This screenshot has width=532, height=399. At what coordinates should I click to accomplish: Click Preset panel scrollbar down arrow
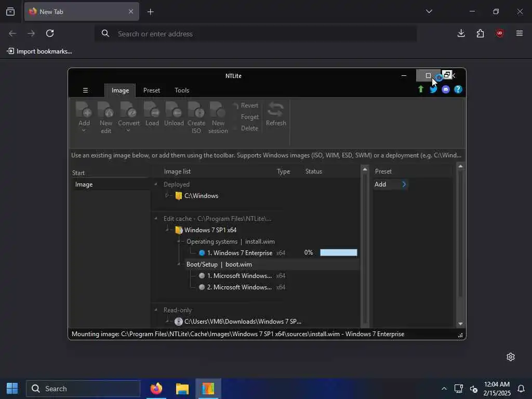460,324
